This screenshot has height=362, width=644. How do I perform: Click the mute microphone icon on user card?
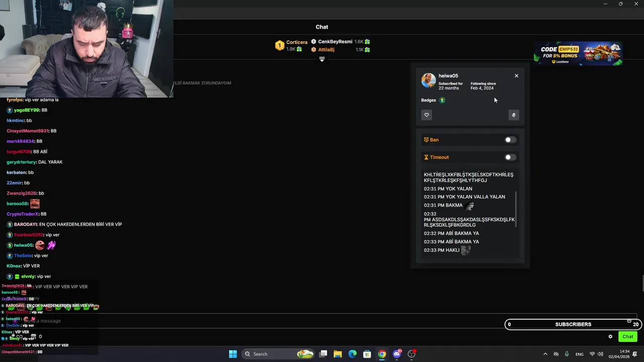tap(514, 115)
